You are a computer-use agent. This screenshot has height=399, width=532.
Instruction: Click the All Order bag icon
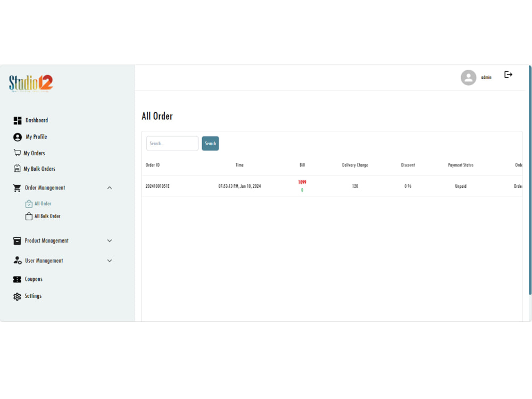click(x=29, y=204)
